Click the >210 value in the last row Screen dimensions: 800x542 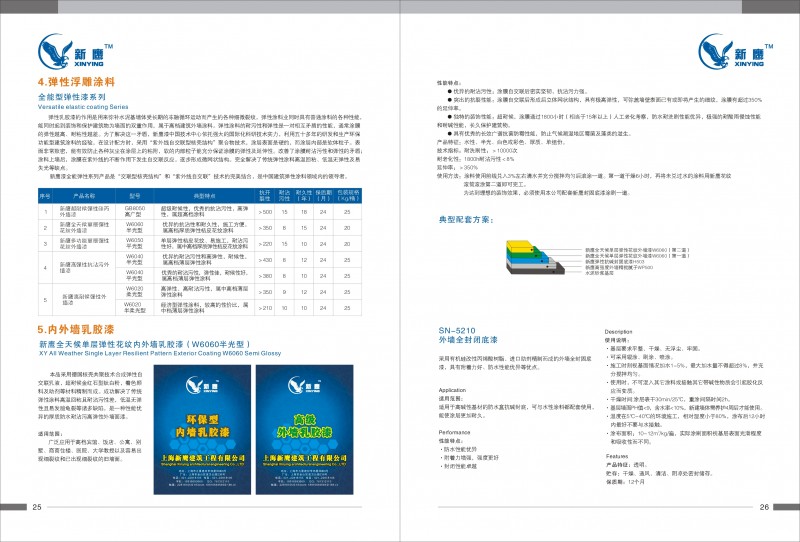click(265, 308)
